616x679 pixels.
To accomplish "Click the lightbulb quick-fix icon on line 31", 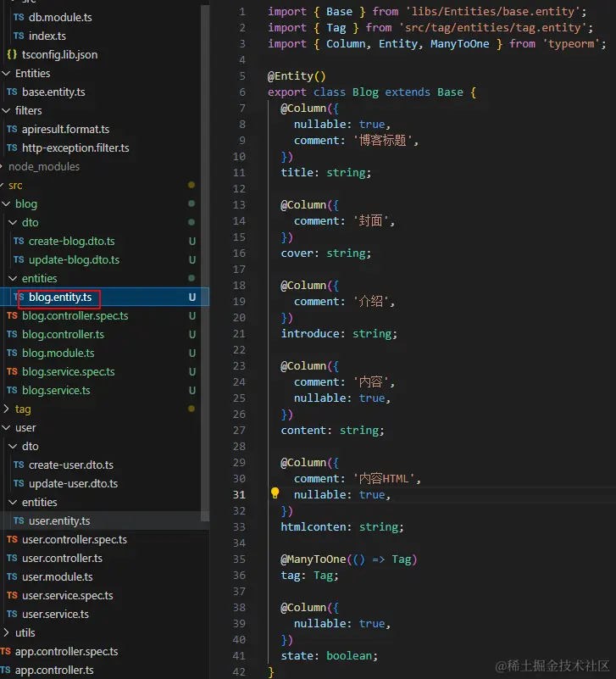I will (x=275, y=493).
